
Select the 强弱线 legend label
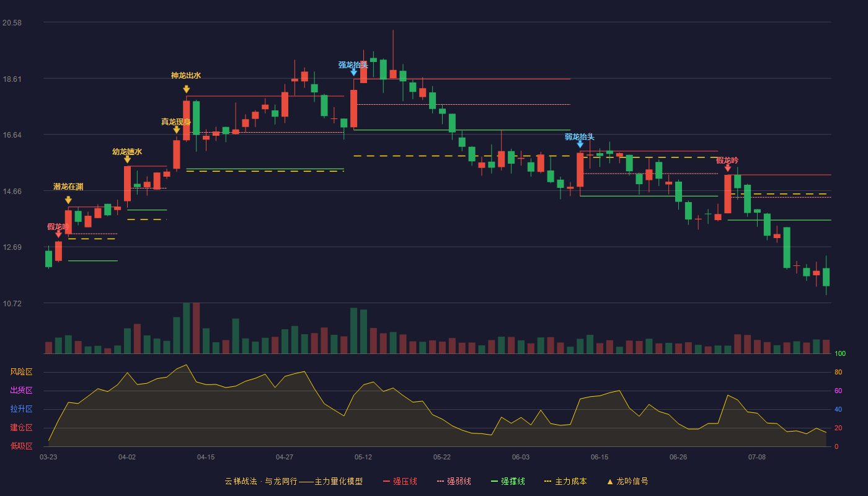459,481
